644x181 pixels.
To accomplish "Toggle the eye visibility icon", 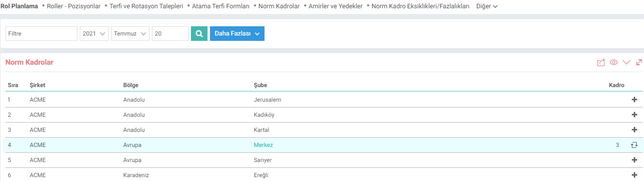I will coord(614,62).
